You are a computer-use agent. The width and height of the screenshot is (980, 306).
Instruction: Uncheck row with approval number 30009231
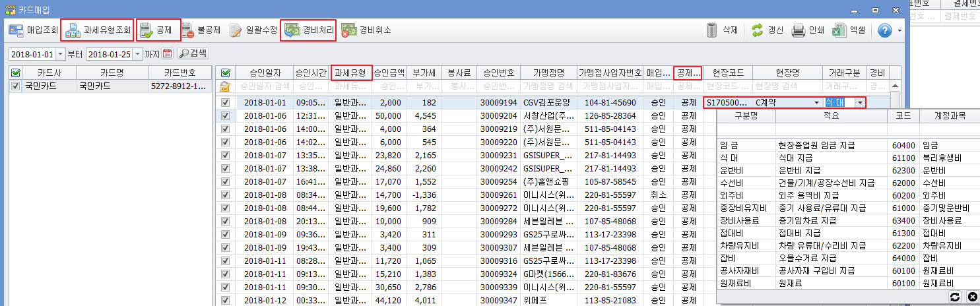click(225, 156)
